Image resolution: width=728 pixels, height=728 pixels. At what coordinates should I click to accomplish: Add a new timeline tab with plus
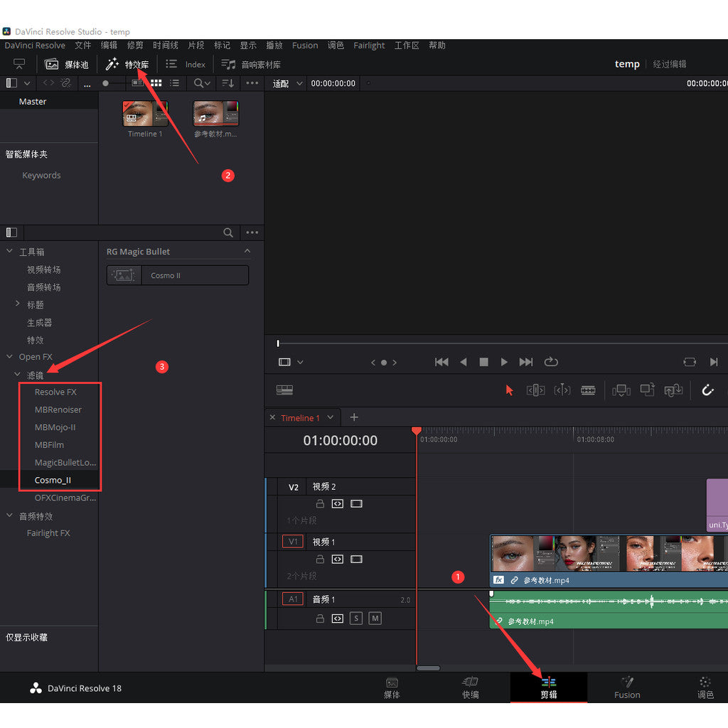(x=354, y=417)
